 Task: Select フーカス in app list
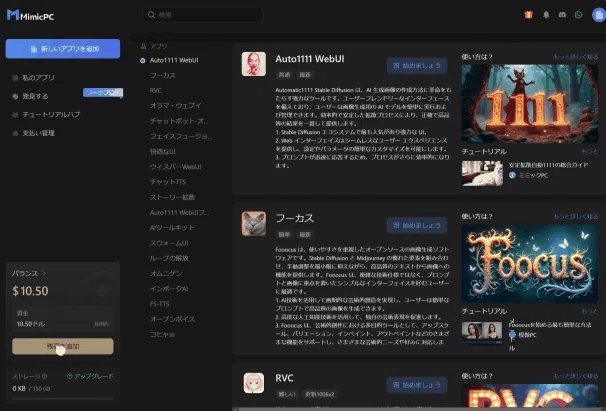[163, 75]
